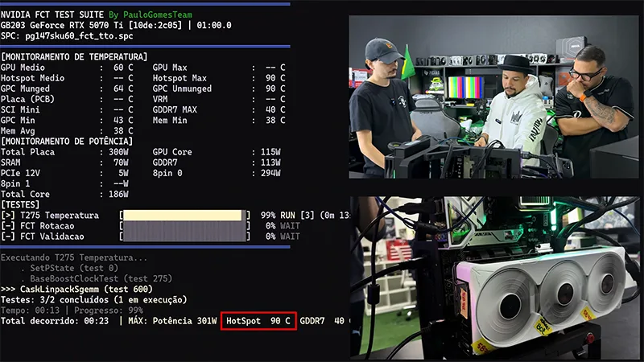This screenshot has width=644, height=362.
Task: Click the 'VRM' temperature label
Action: click(160, 99)
